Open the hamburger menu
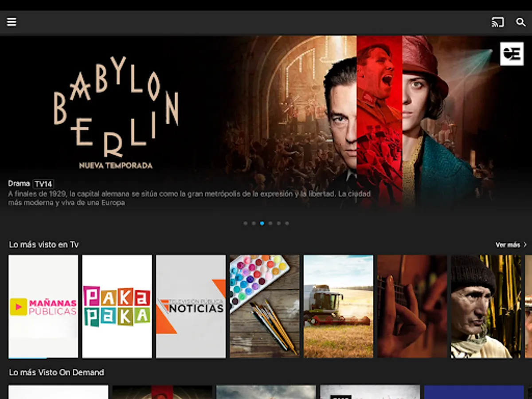Image resolution: width=532 pixels, height=399 pixels. click(x=12, y=22)
